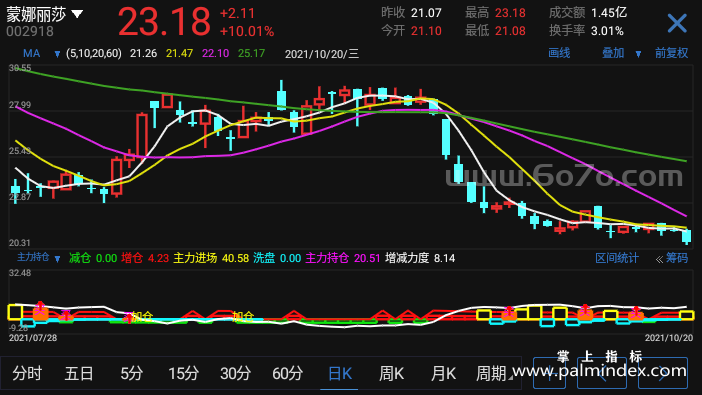The image size is (702, 395).
Task: Click the double-chevron icon before 筹码
Action: tap(659, 259)
